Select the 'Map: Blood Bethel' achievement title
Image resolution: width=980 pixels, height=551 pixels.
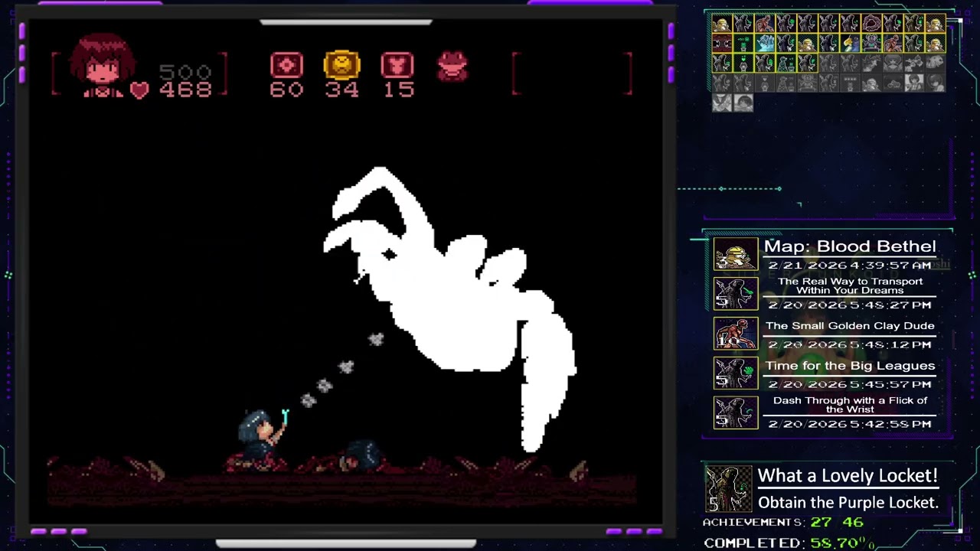850,246
